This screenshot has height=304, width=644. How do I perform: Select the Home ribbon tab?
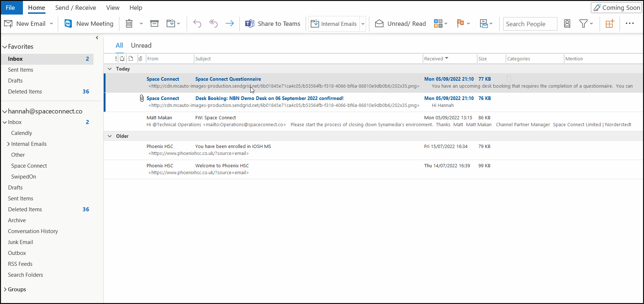(x=37, y=8)
